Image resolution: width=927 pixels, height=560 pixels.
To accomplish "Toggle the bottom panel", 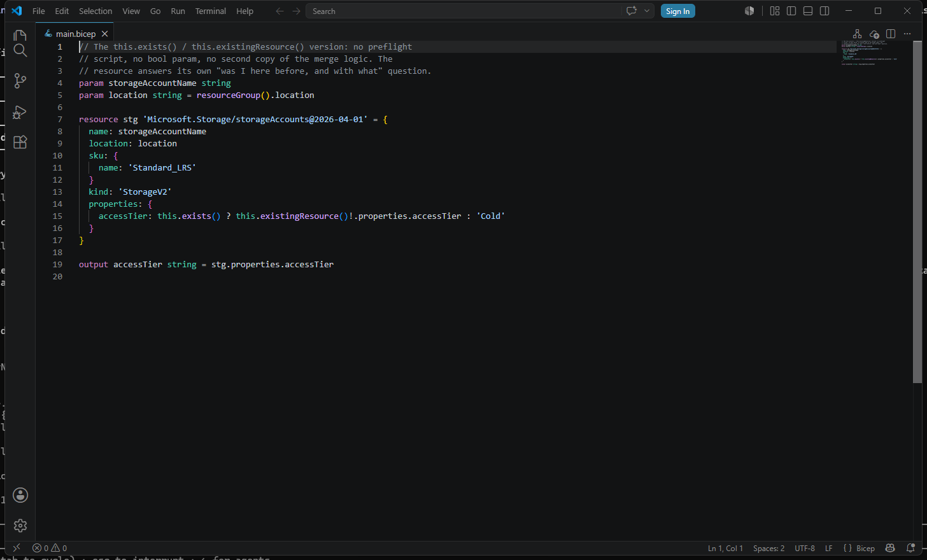I will (808, 11).
